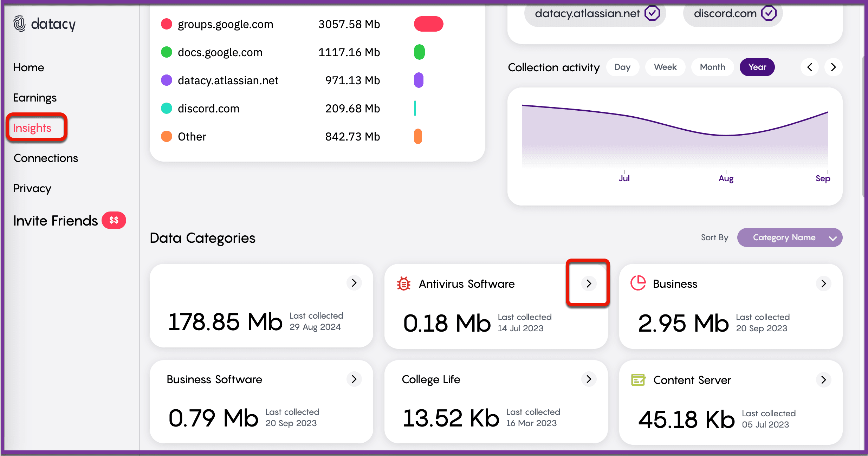This screenshot has width=868, height=456.
Task: Open the Privacy page
Action: click(x=32, y=188)
